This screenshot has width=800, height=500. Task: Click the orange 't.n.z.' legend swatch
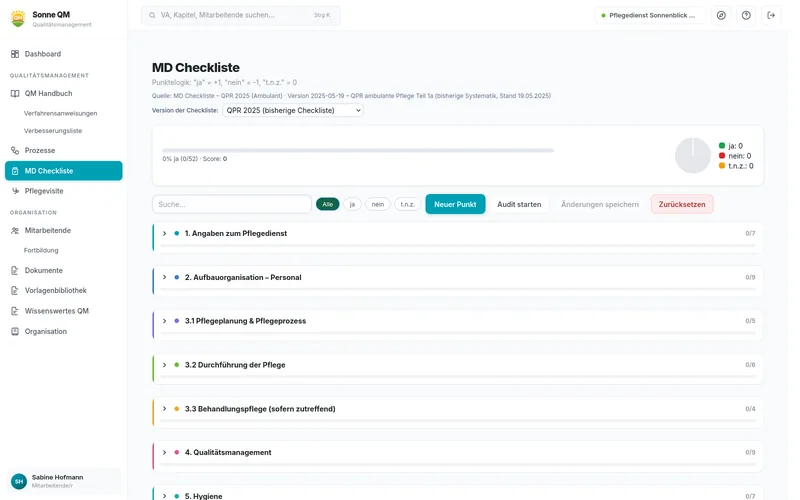pos(721,166)
